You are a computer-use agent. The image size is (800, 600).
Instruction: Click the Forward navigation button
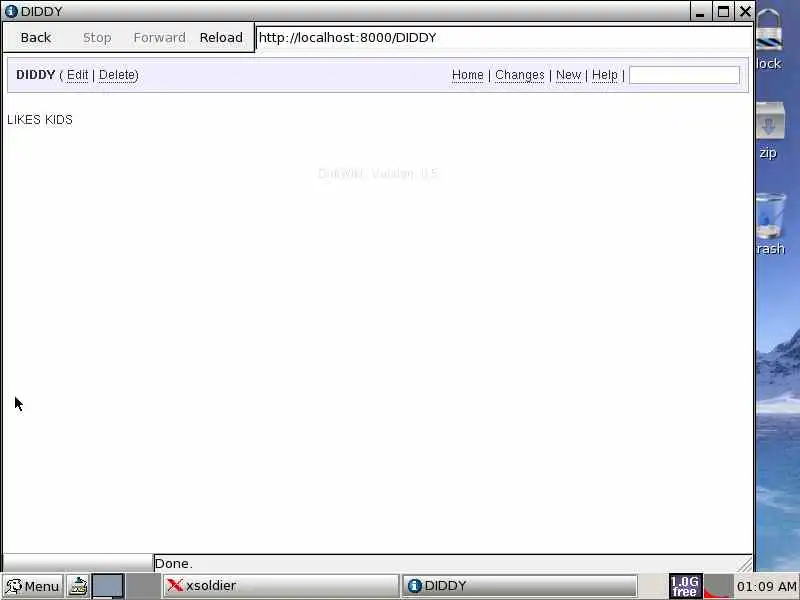click(x=159, y=38)
